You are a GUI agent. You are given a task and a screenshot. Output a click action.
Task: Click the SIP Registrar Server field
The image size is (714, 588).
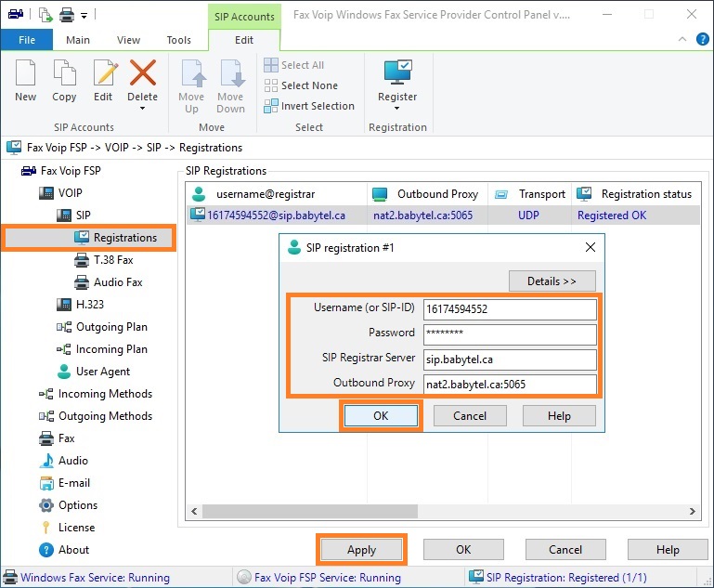click(x=510, y=359)
